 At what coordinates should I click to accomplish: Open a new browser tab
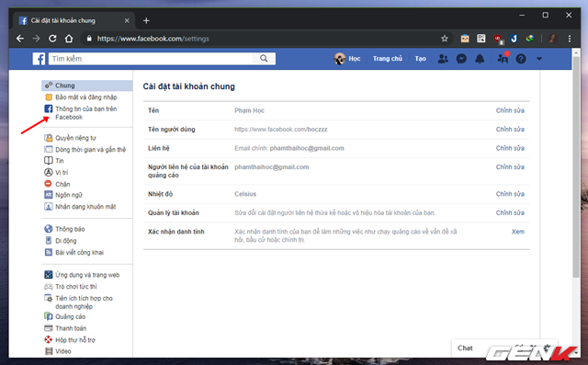[x=146, y=20]
